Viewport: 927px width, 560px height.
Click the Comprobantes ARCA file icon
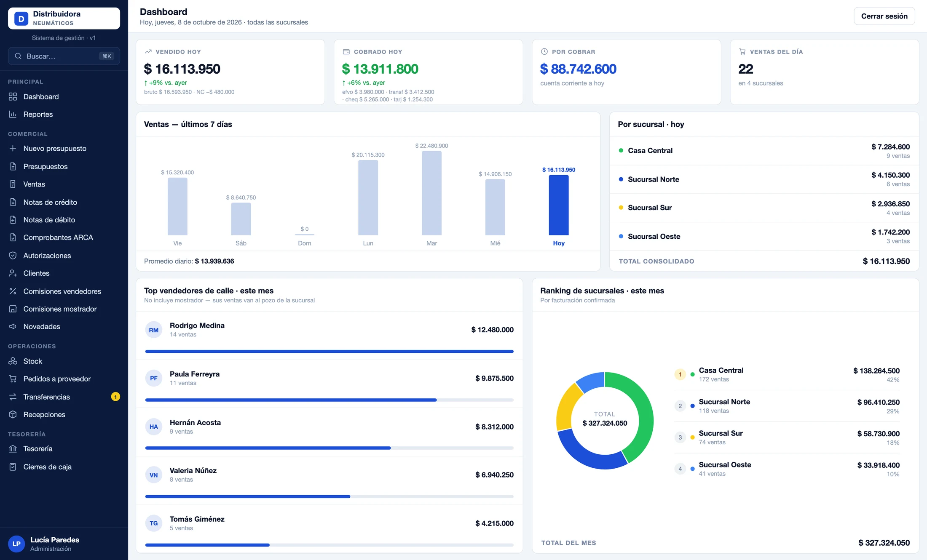point(13,237)
